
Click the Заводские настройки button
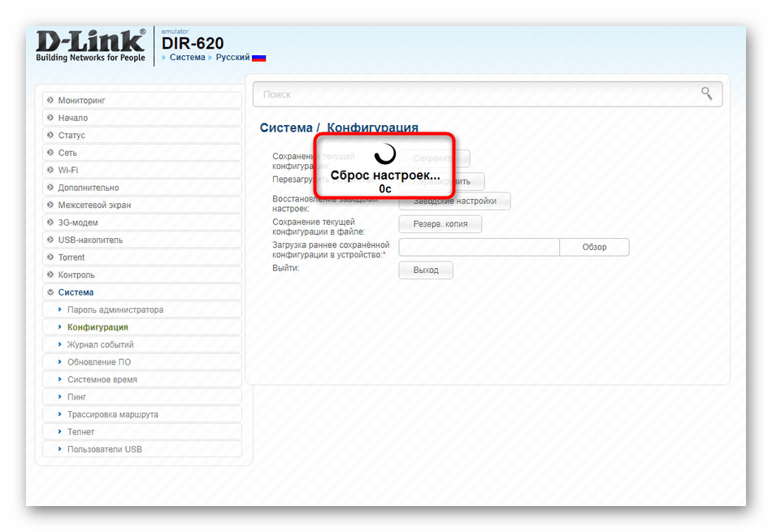[x=454, y=201]
